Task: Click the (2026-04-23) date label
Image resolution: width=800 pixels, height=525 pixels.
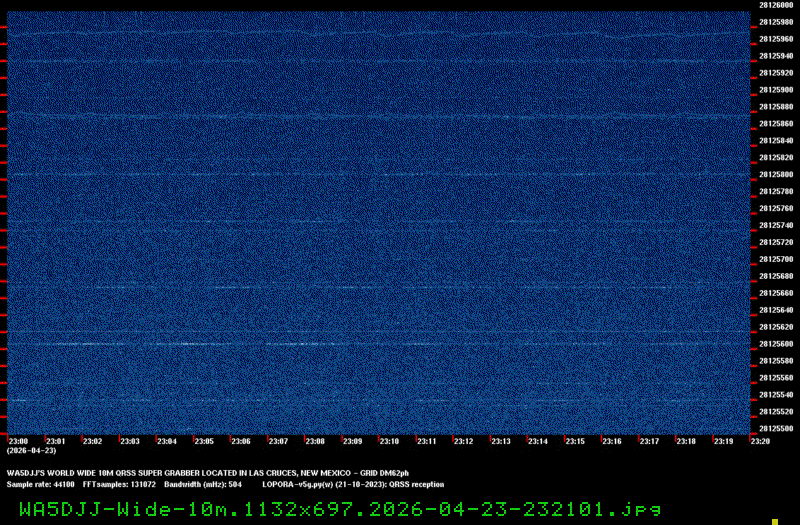Action: pos(32,451)
